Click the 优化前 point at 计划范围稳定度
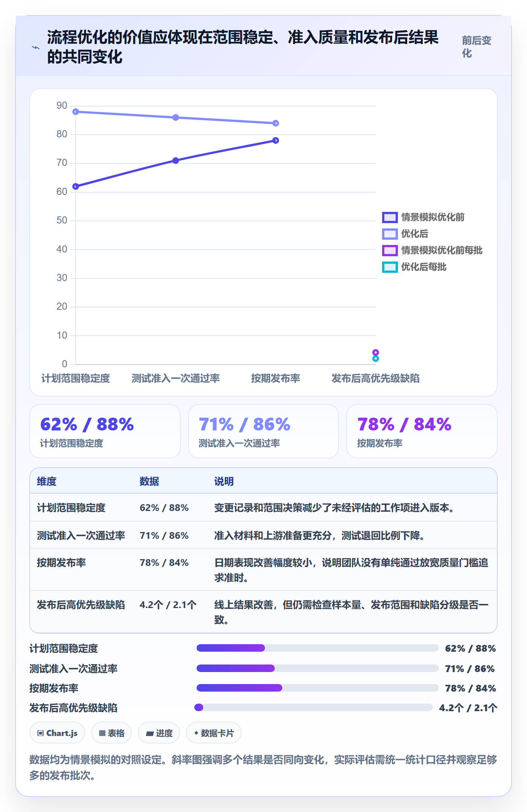Viewport: 527px width, 812px height. coord(76,186)
